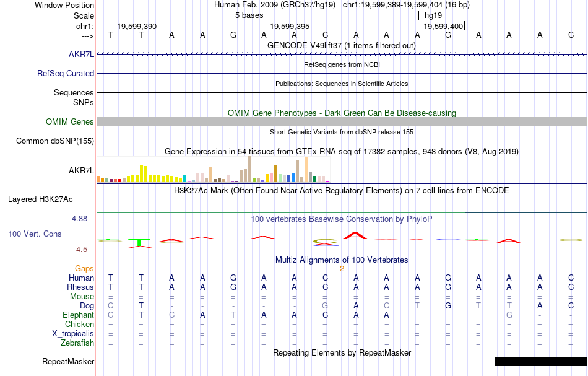The width and height of the screenshot is (588, 376).
Task: Open Multiz Alignments of 100 Vertebrates title
Action: [342, 260]
